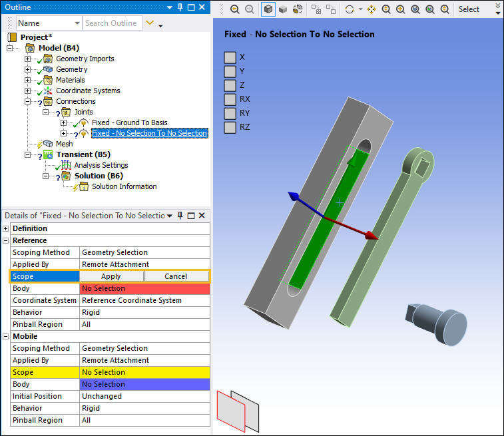Check the Z degree of freedom box
The width and height of the screenshot is (504, 436).
coord(230,85)
